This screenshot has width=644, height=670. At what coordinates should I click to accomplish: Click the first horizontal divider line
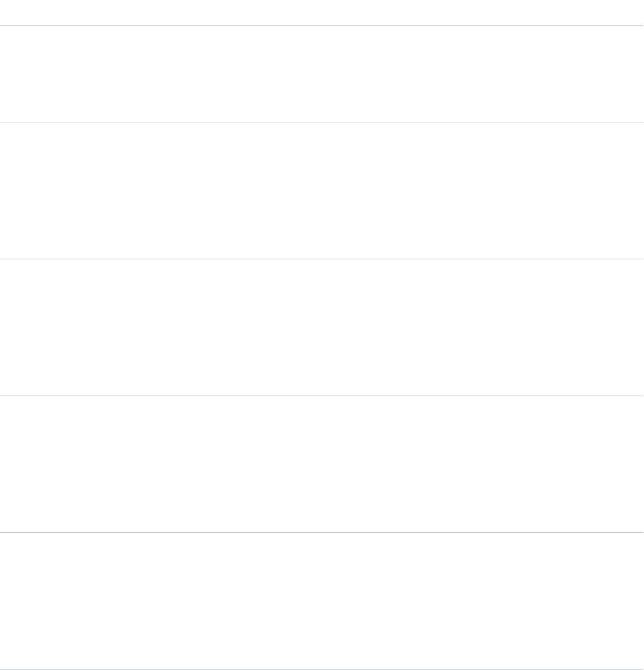[322, 25]
